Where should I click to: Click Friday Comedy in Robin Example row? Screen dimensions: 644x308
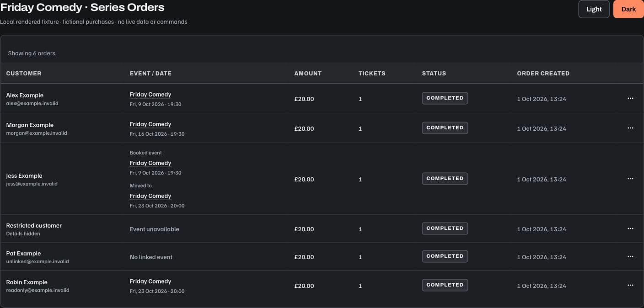tap(150, 281)
